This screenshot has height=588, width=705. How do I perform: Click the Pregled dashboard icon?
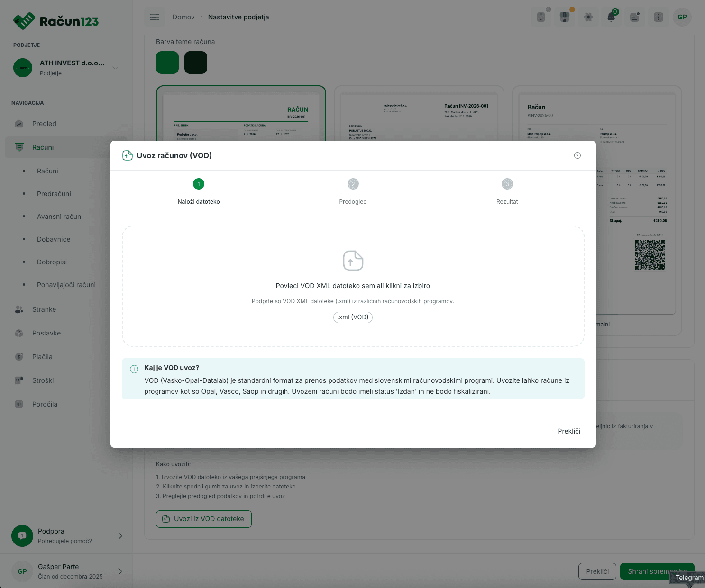pos(19,124)
